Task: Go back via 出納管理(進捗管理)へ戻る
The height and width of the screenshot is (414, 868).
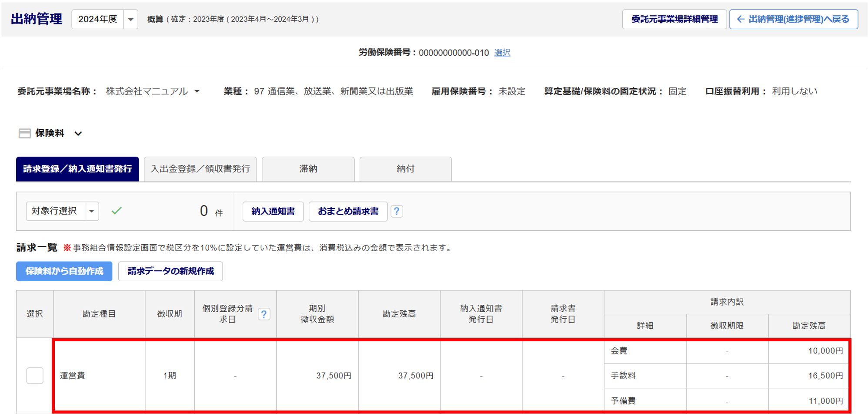Action: coord(793,20)
